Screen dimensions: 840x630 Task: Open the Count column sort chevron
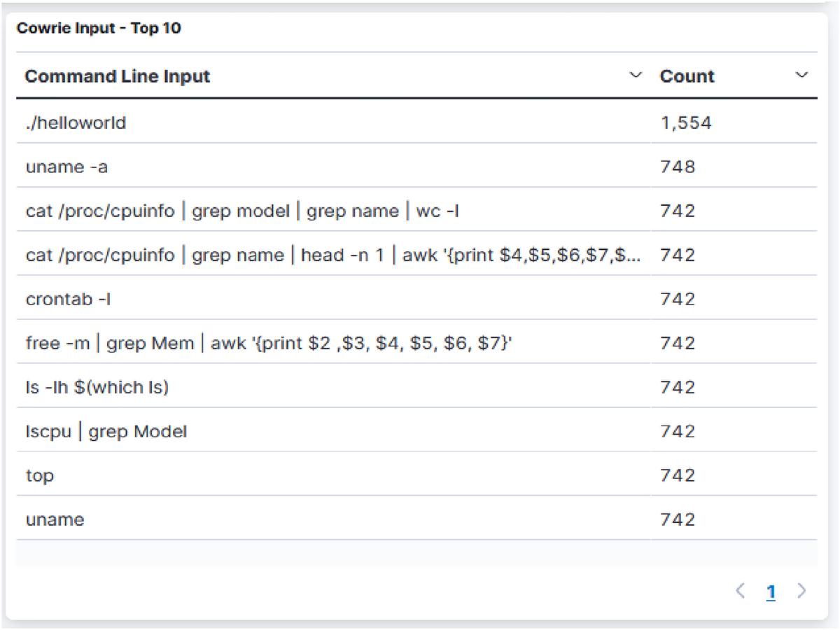[802, 76]
